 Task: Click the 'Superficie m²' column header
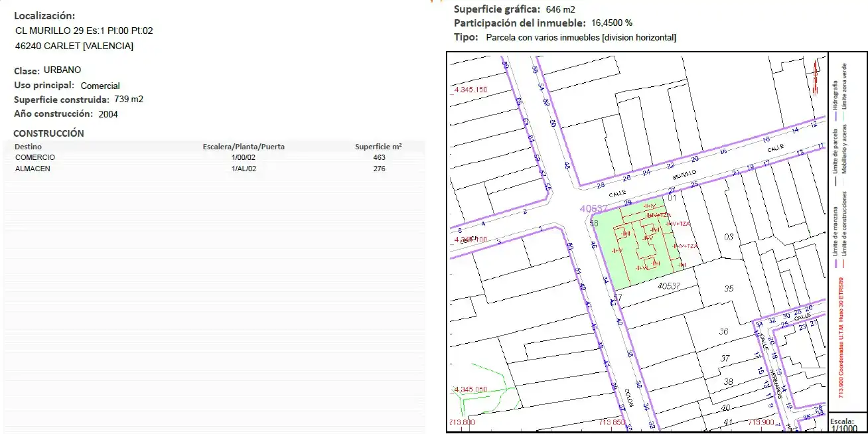point(378,147)
